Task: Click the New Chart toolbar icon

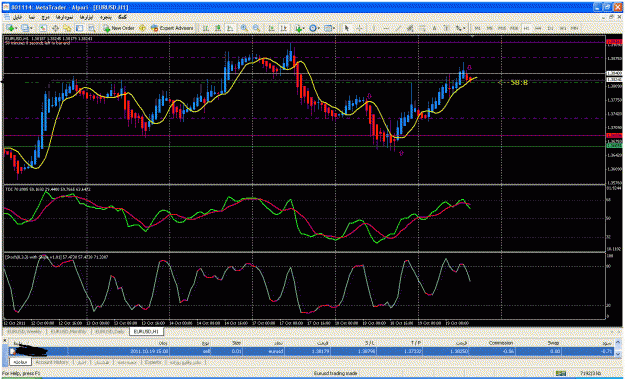Action: 10,28
